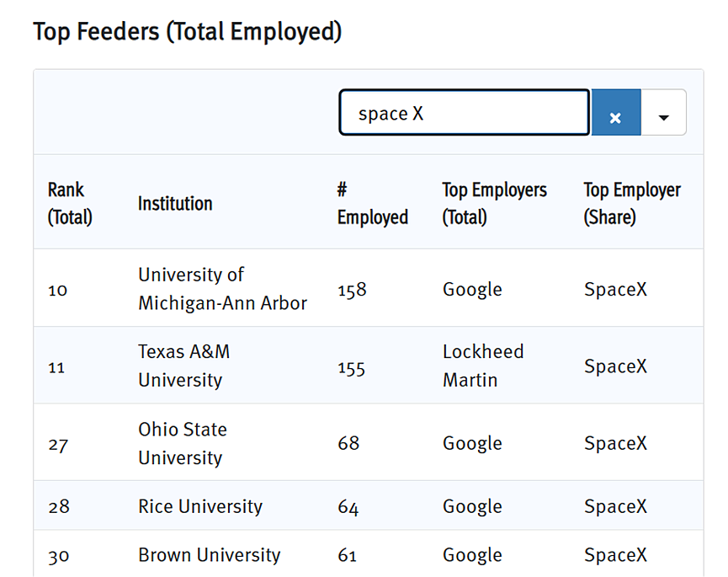The image size is (728, 577).
Task: Sort by Top Employer (Share) header
Action: tap(632, 204)
